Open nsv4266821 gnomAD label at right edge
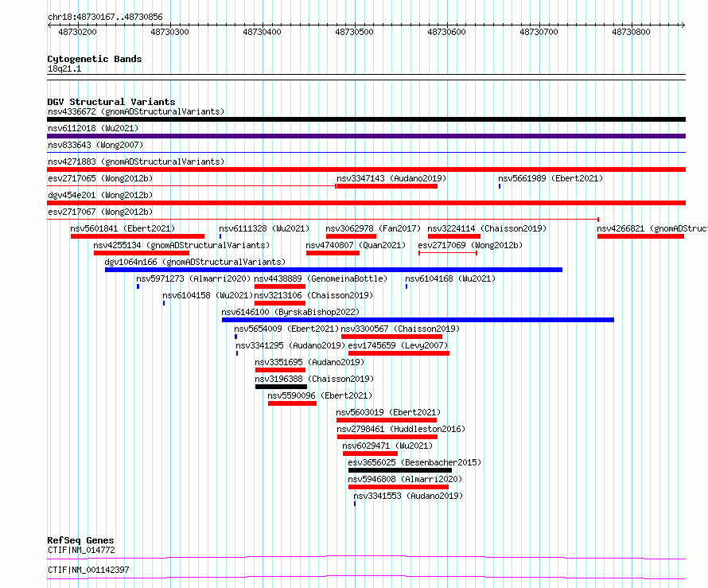The image size is (708, 588). (x=652, y=228)
